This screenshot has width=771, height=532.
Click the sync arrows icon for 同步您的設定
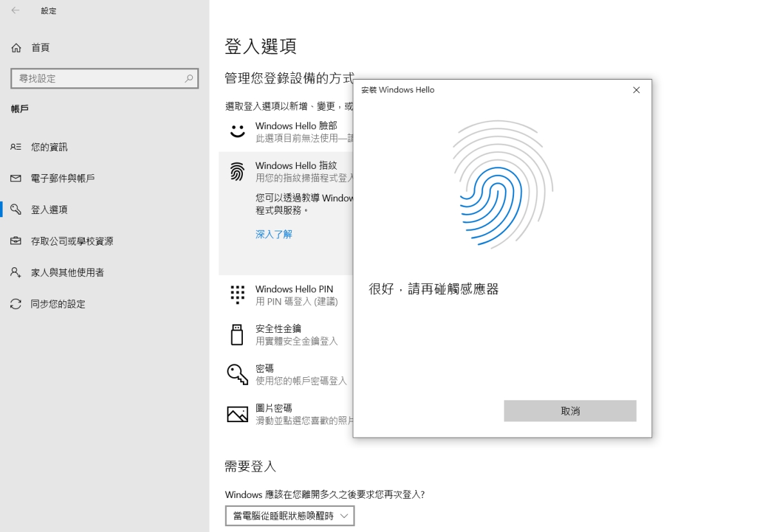coord(16,304)
